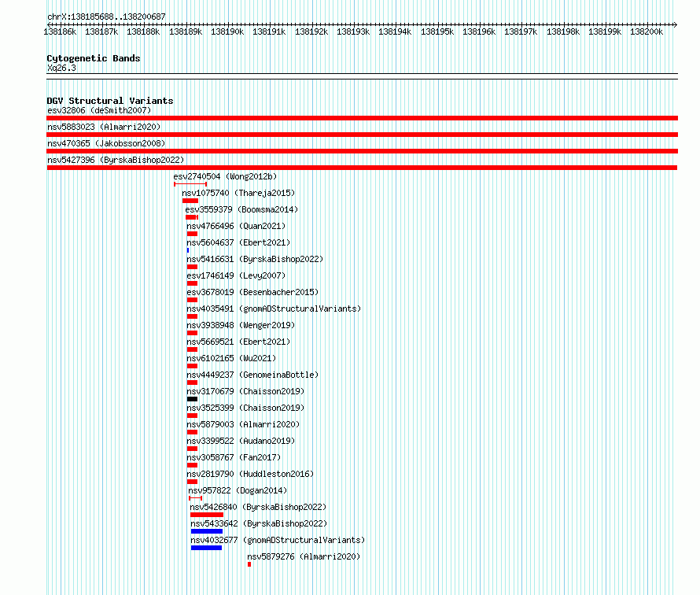Open nsv4449237 (GenomeinaBottle) label
Screen dimensions: 700x595
click(252, 375)
